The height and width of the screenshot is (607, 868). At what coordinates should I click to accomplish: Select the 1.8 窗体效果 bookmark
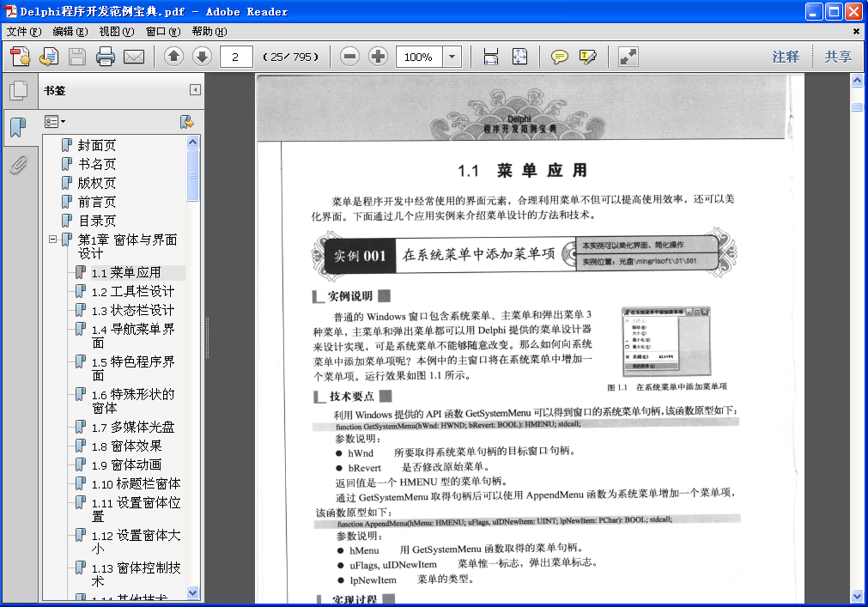(127, 446)
